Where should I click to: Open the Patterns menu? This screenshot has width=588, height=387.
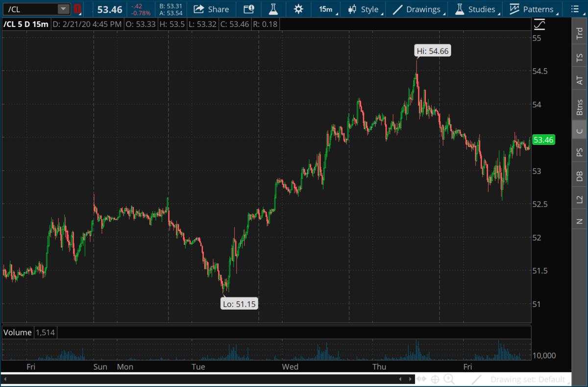point(533,9)
